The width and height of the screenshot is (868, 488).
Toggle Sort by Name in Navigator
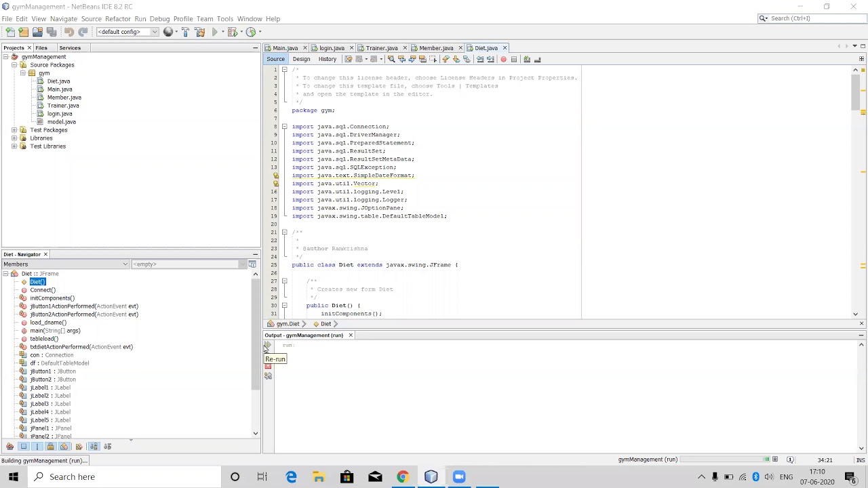94,446
